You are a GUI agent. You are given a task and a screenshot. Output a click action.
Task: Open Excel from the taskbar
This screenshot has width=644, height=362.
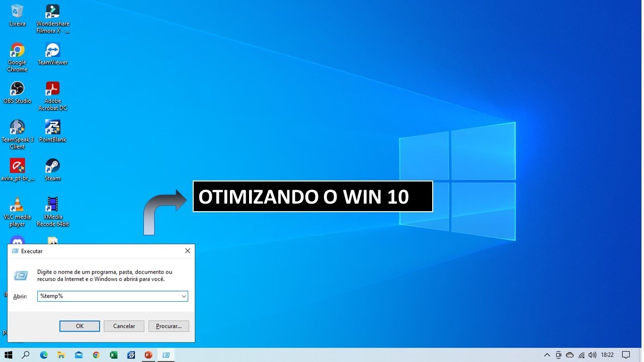(x=114, y=355)
